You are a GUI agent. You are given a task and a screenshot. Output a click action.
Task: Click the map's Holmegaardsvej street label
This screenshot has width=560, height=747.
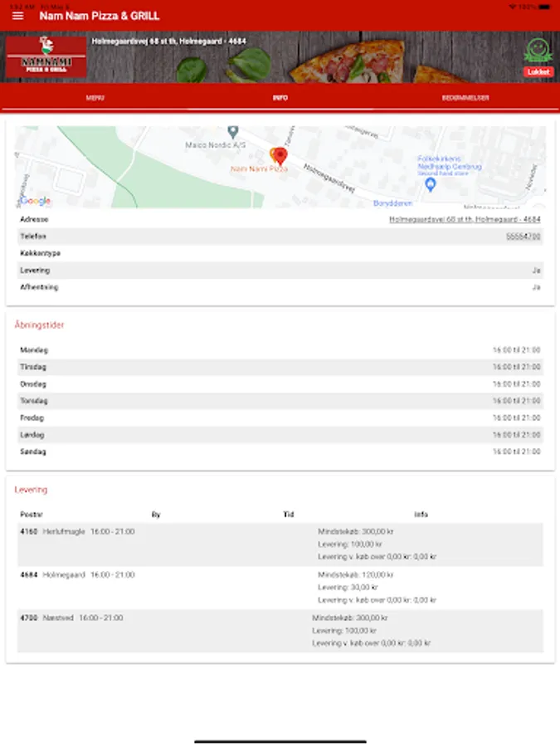[329, 178]
